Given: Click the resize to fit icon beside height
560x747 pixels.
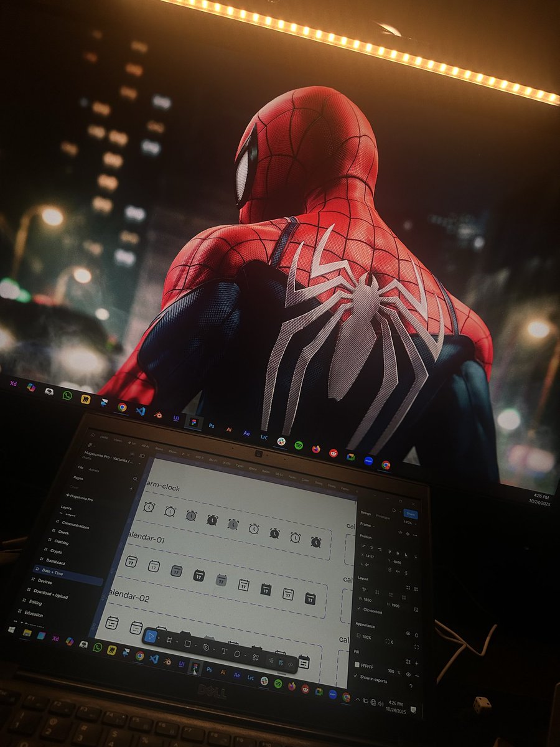Looking at the screenshot, I should point(416,609).
